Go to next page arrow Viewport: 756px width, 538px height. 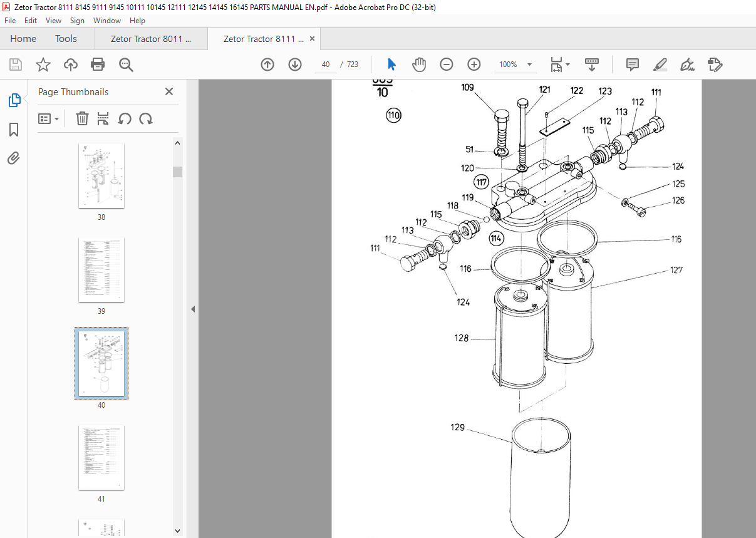pos(295,65)
